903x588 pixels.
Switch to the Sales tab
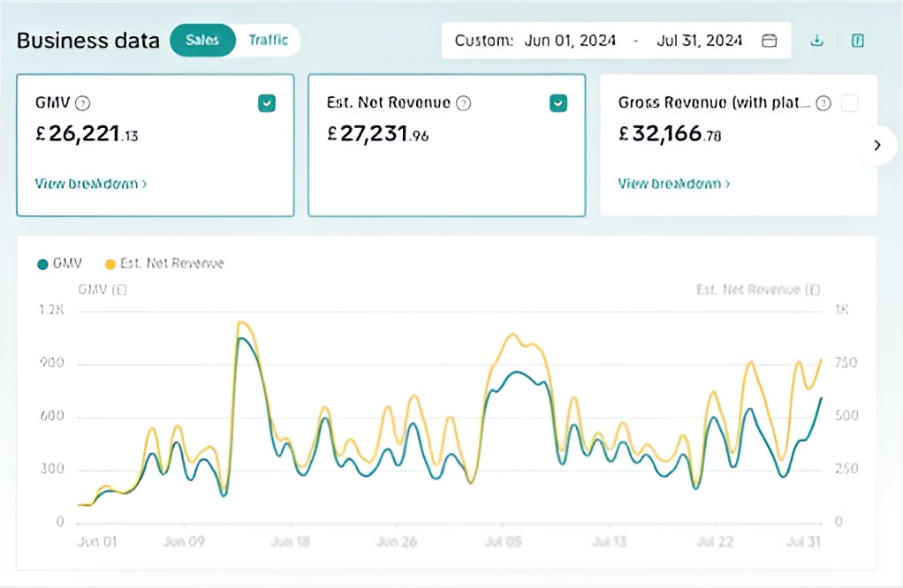pyautogui.click(x=202, y=41)
